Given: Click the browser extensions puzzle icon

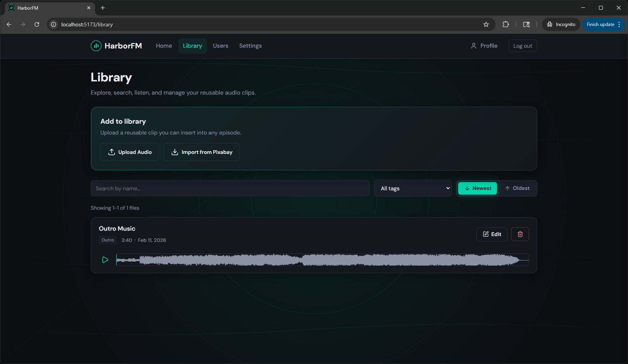Looking at the screenshot, I should pyautogui.click(x=506, y=24).
